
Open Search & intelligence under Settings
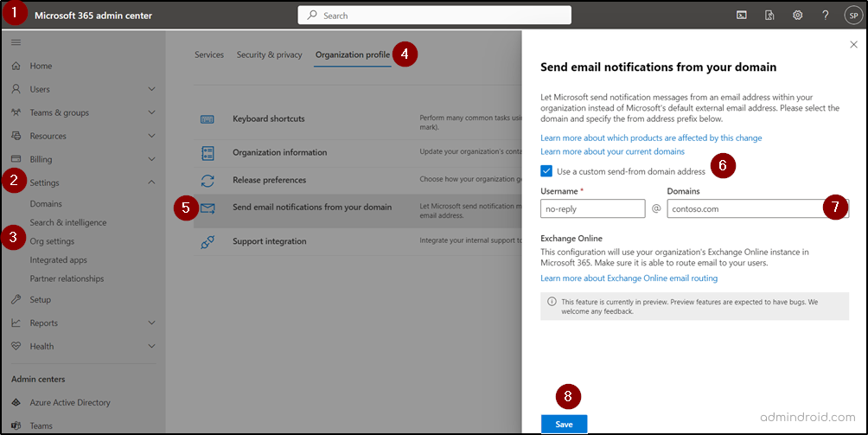tap(68, 222)
